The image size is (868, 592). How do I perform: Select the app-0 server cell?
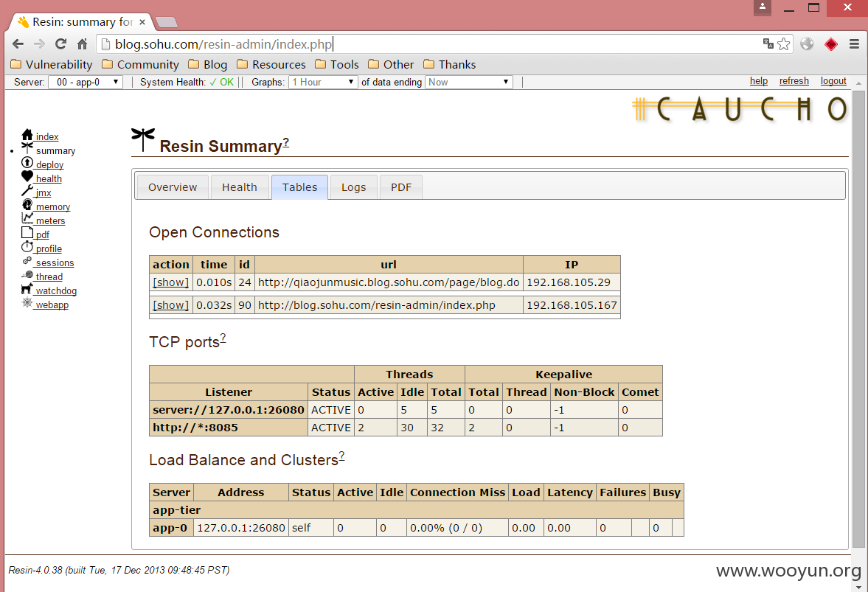(x=171, y=528)
